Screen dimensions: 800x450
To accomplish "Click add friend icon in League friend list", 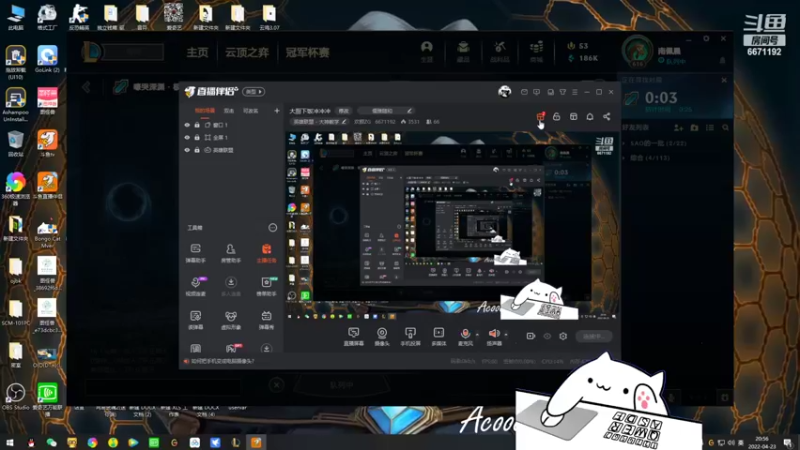I will point(679,128).
